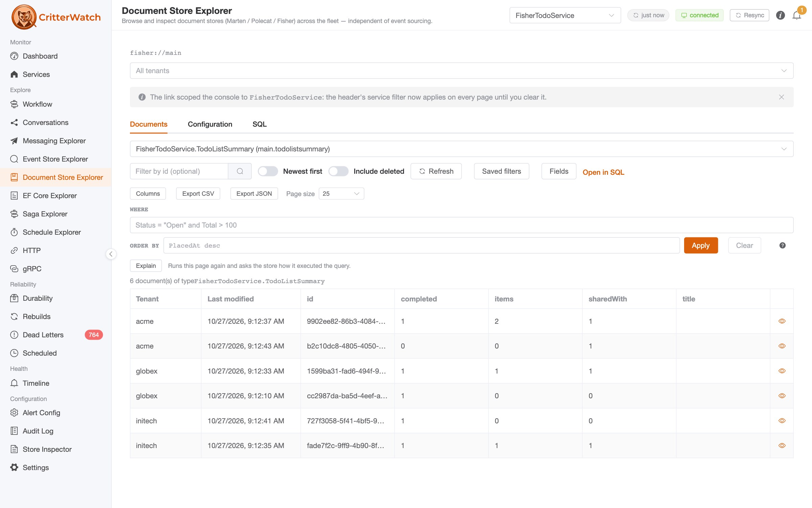The height and width of the screenshot is (508, 812).
Task: Open Timeline bell icon
Action: click(x=14, y=383)
